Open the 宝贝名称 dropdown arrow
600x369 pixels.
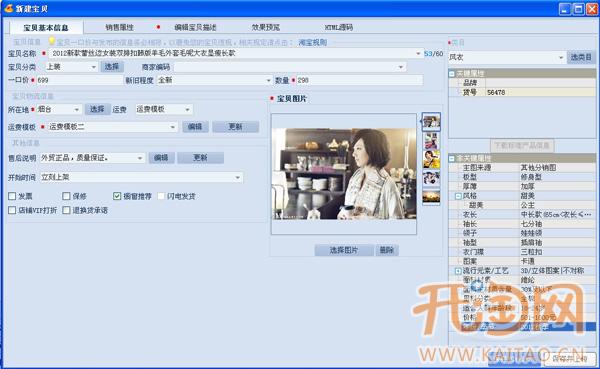[418, 54]
